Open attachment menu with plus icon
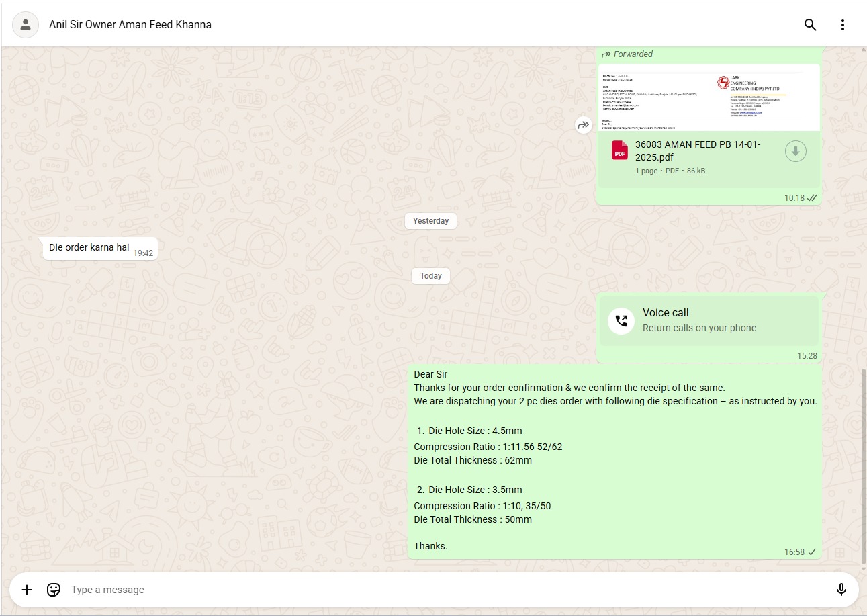Screen dimensions: 867x616 click(27, 590)
